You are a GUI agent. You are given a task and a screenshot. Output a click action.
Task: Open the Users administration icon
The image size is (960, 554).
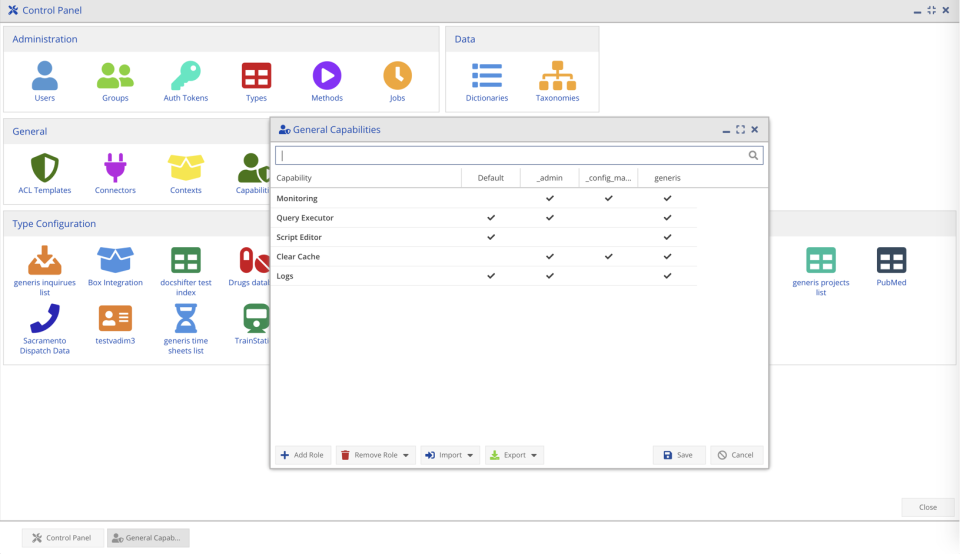coord(45,75)
